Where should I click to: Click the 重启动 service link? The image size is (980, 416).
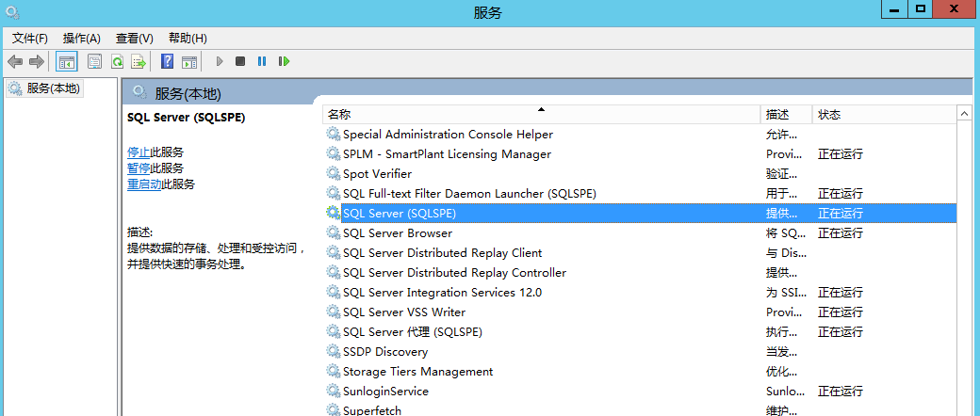(x=144, y=184)
